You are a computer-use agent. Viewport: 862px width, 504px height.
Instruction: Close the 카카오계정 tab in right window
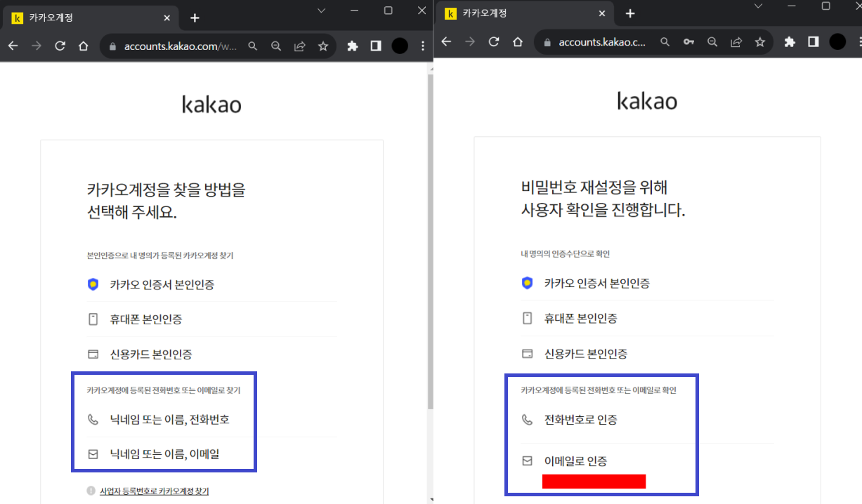pyautogui.click(x=602, y=13)
